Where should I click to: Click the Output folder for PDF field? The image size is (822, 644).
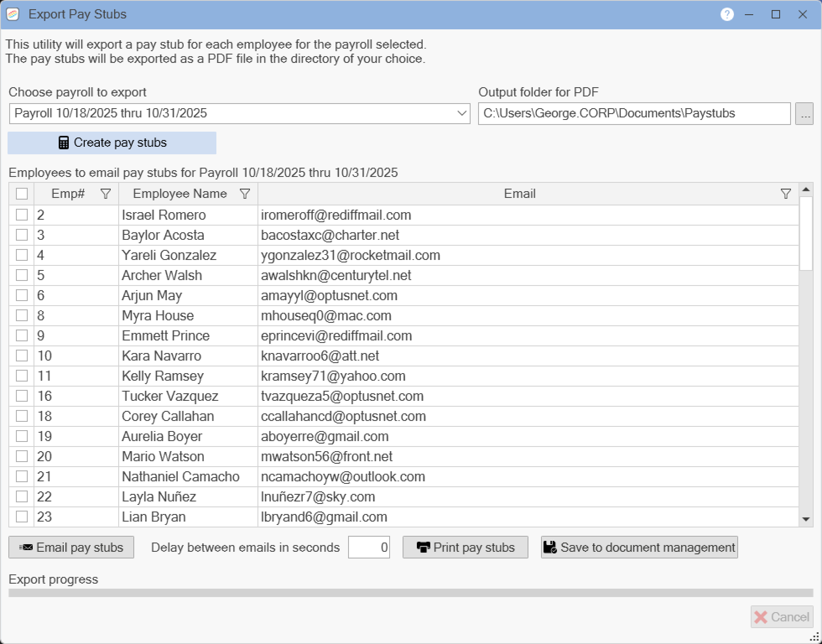[634, 114]
